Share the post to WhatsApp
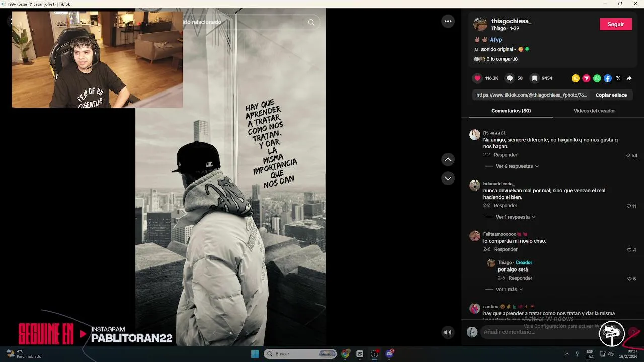Viewport: 644px width, 362px height. [597, 78]
